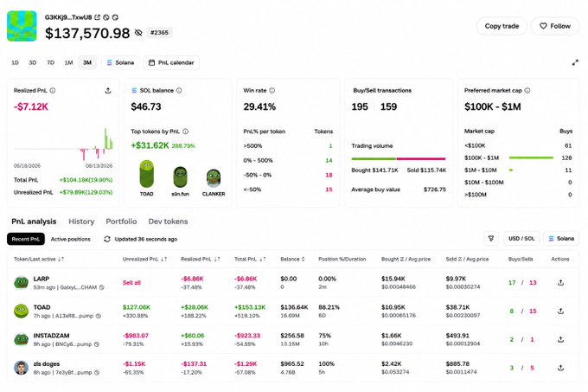Sort by Balance column

pyautogui.click(x=292, y=260)
